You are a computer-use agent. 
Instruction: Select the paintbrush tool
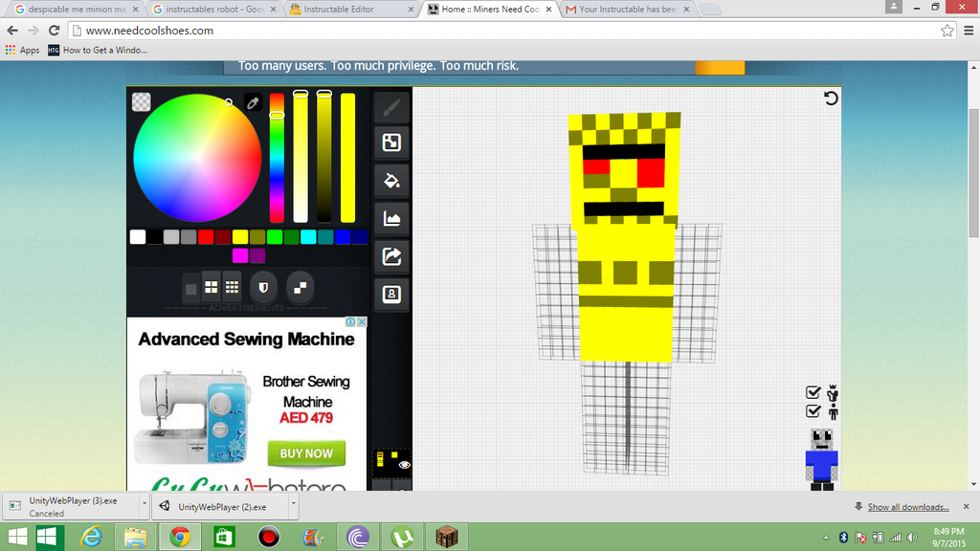point(391,107)
